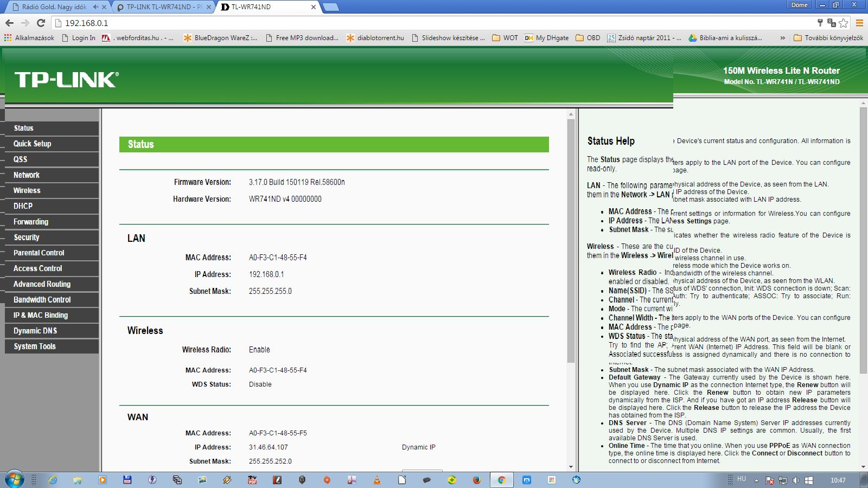Open Windows Explorer folder icon in taskbar

click(x=78, y=480)
